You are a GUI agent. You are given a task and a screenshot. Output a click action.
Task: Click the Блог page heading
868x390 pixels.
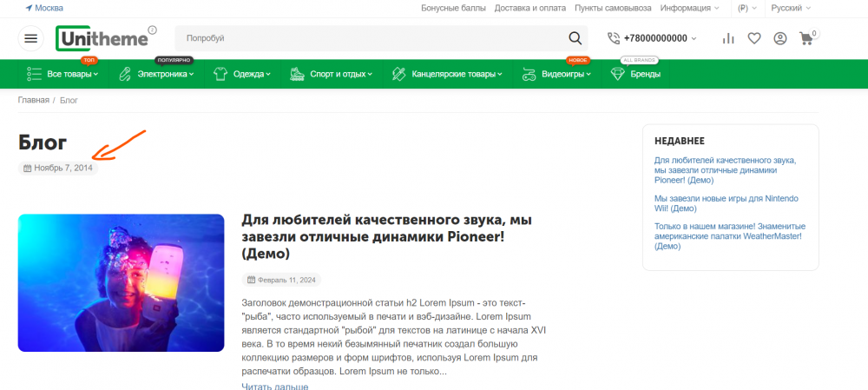[43, 142]
